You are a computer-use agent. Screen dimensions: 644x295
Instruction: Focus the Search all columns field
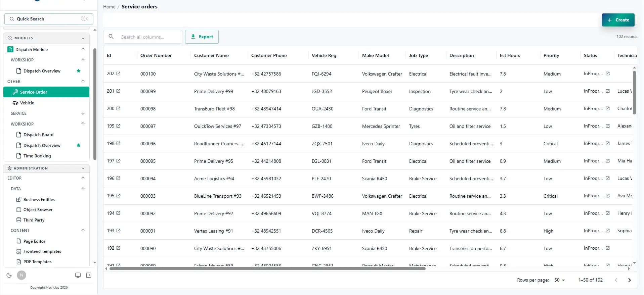coord(143,37)
